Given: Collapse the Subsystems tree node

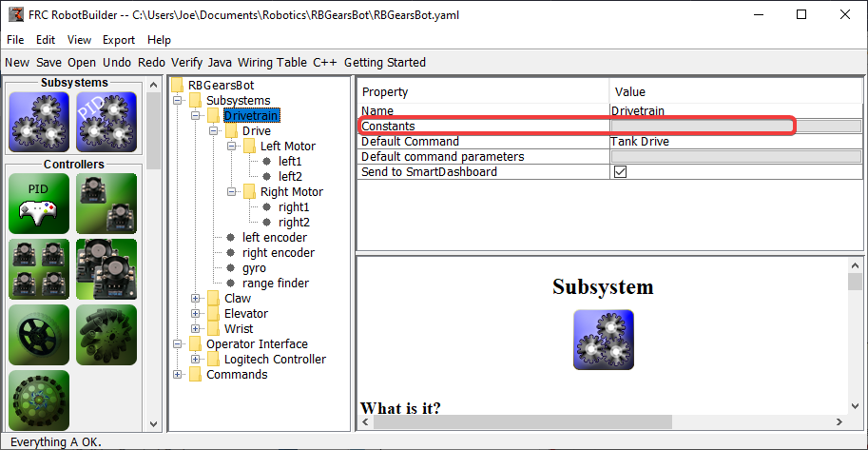Looking at the screenshot, I should click(x=177, y=101).
